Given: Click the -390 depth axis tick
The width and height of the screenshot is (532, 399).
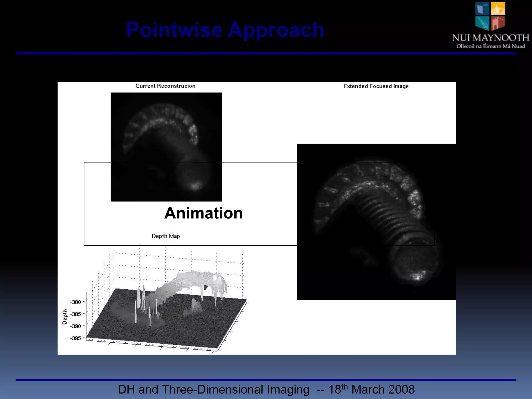Looking at the screenshot, I should (76, 326).
